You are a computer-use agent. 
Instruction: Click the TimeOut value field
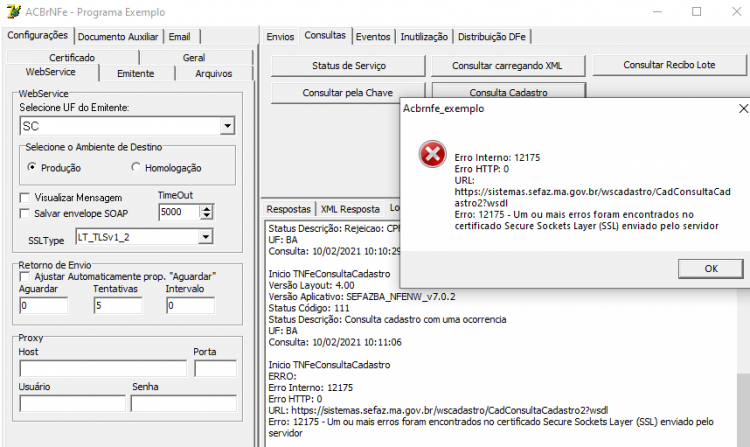179,212
